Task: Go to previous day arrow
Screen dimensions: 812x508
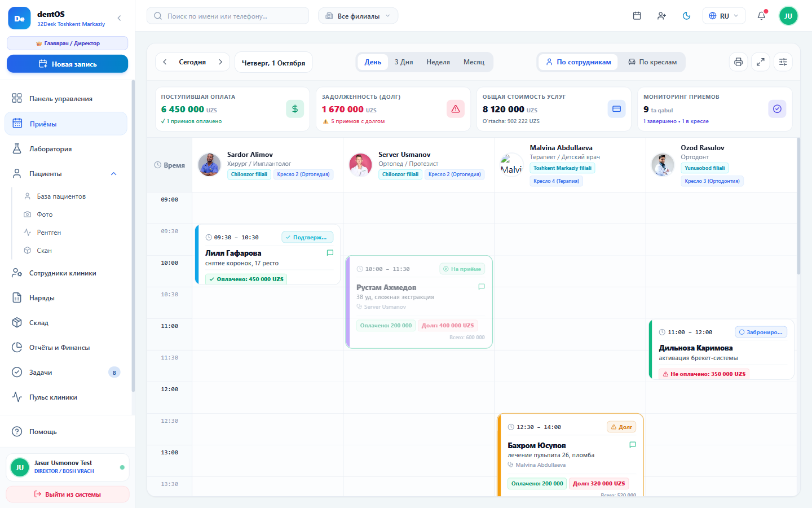Action: pyautogui.click(x=165, y=62)
